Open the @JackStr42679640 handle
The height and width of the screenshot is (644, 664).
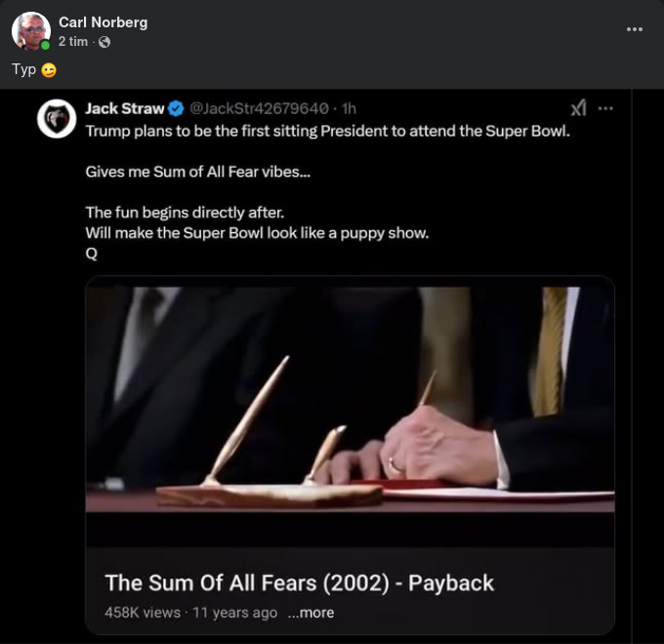(x=259, y=108)
